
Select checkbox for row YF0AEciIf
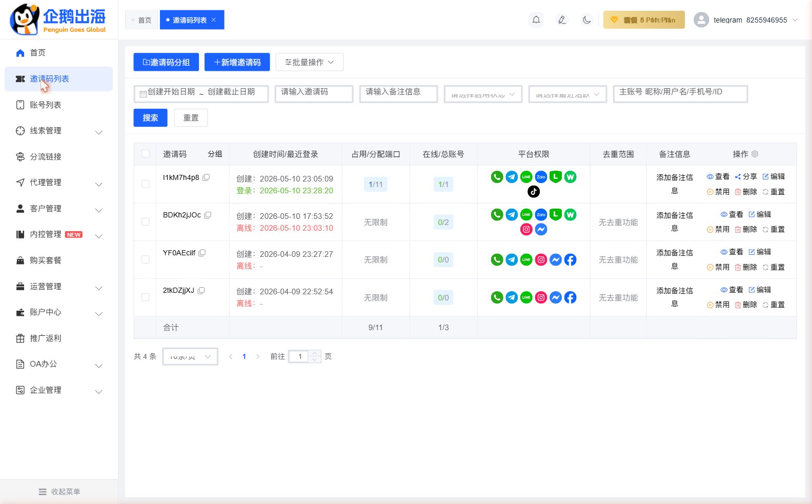(x=146, y=259)
